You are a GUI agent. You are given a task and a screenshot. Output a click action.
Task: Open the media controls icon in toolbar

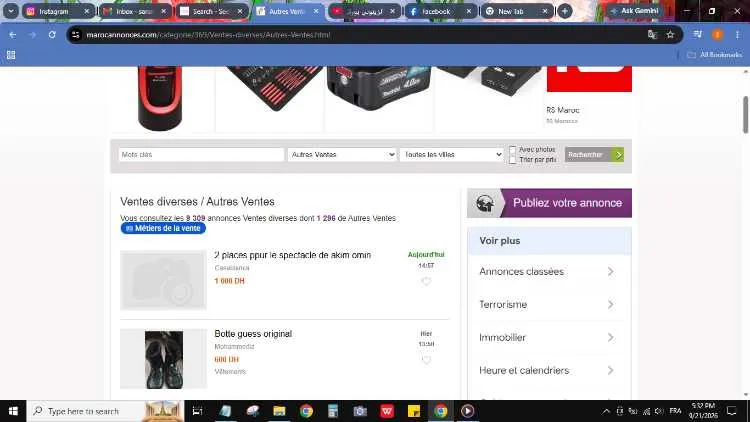click(697, 34)
